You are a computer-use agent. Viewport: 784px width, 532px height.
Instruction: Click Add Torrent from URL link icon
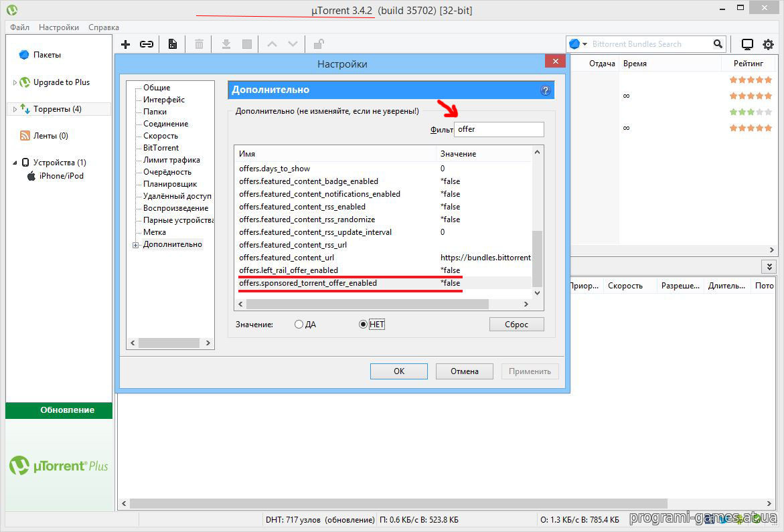pos(147,44)
